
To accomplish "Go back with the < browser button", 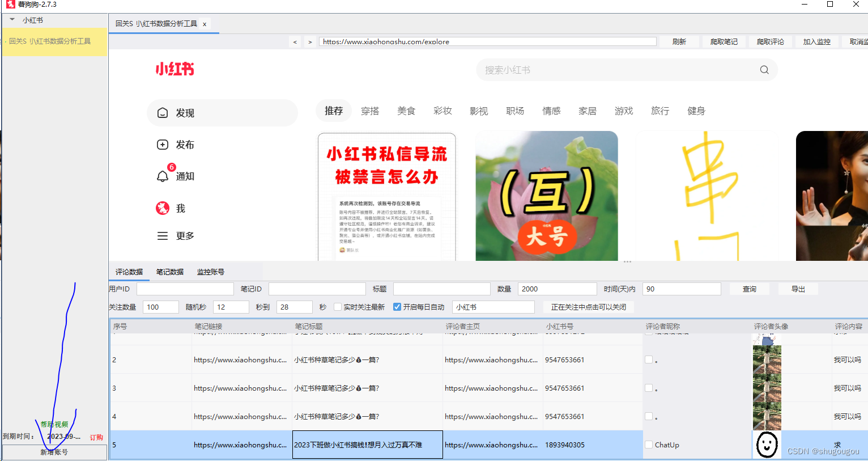I will point(295,42).
